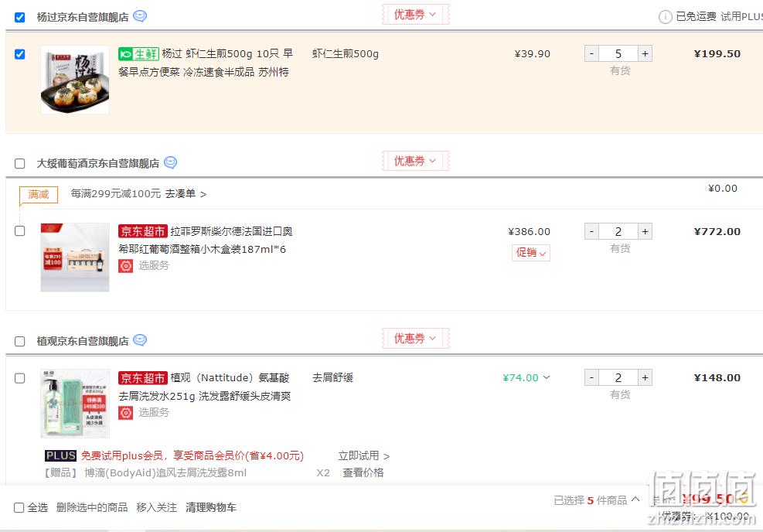
Task: Click the 满减 promotion tag
Action: pos(39,194)
